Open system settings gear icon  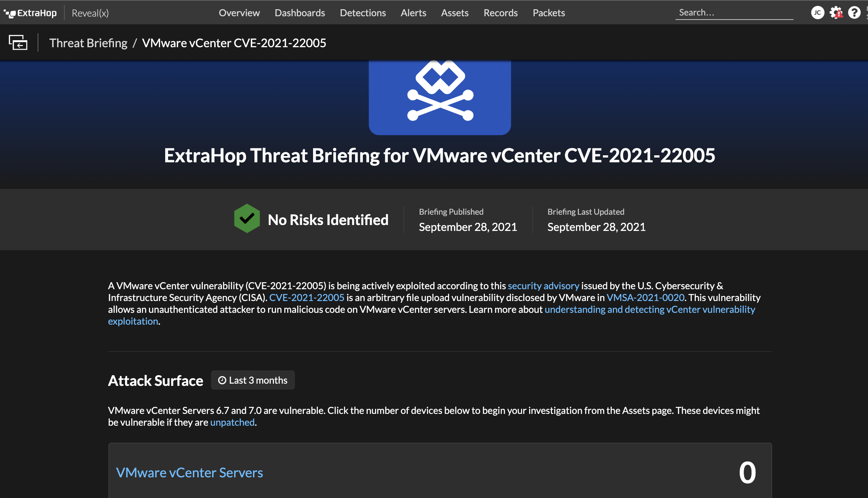click(836, 13)
